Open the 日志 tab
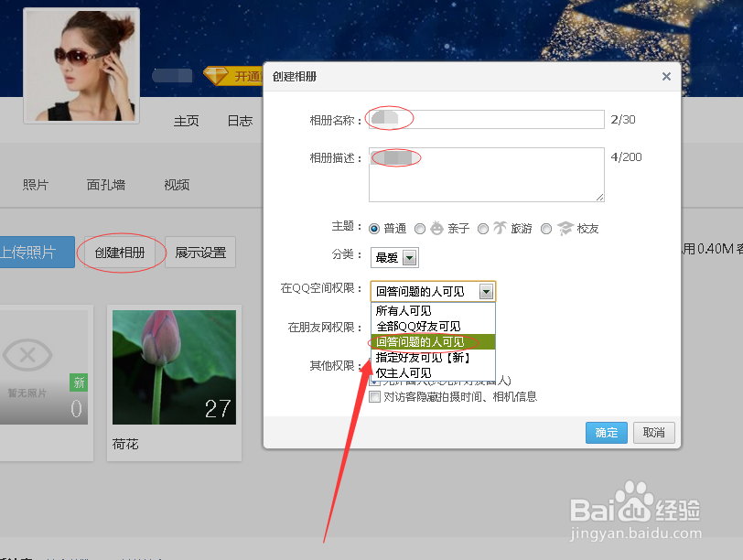Screen dimensions: 743x560 point(241,122)
